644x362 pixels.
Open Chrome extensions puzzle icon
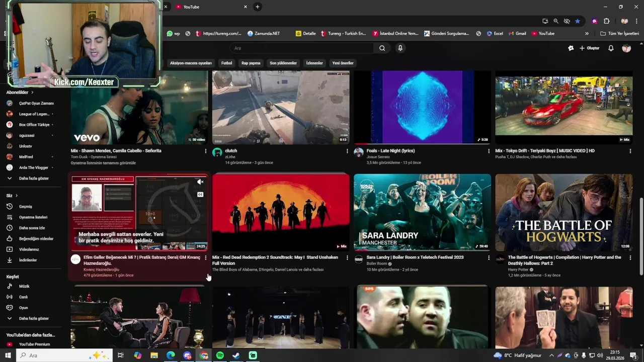pyautogui.click(x=607, y=21)
